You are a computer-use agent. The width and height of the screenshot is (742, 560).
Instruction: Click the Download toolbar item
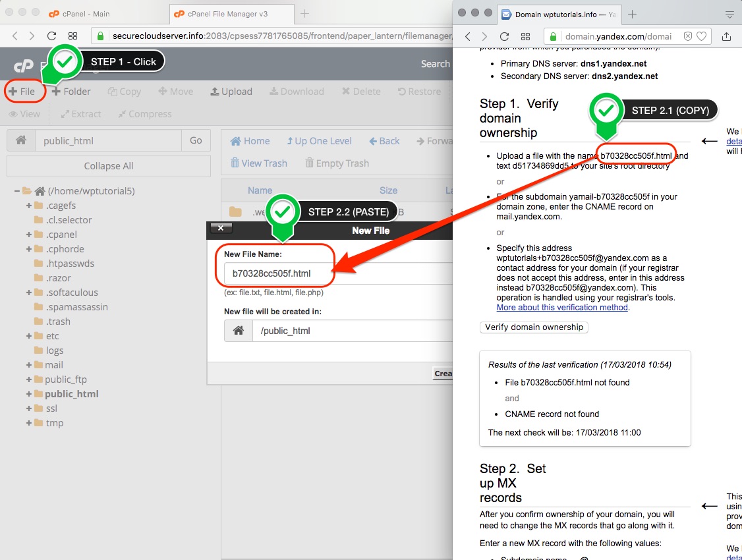pos(297,92)
